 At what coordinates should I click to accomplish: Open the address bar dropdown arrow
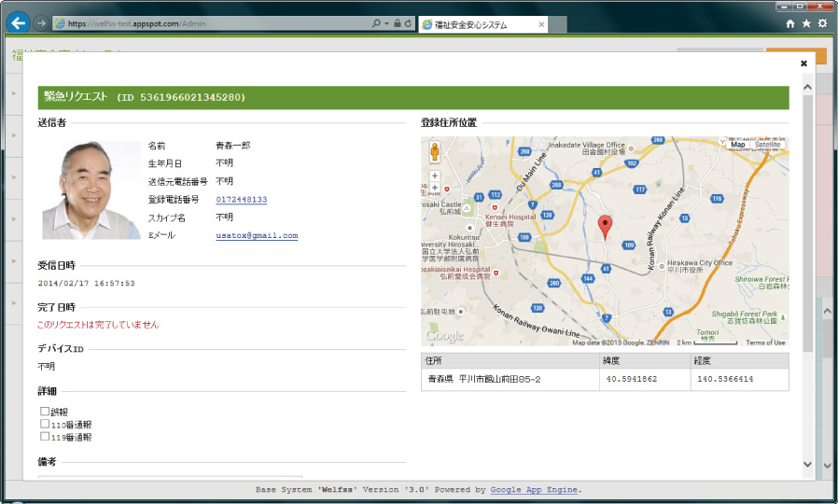tap(386, 23)
